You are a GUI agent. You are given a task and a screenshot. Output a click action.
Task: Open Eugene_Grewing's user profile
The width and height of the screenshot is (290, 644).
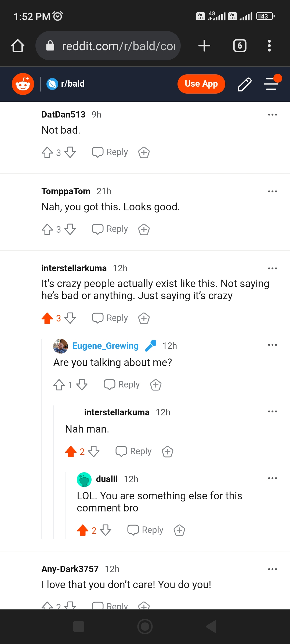point(105,346)
